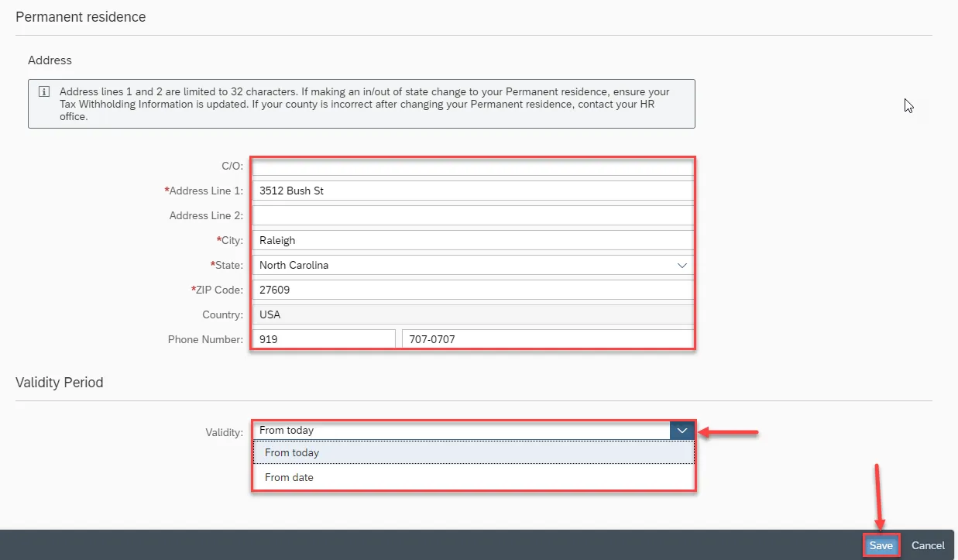
Task: Click the City field containing Raleigh
Action: pos(472,240)
